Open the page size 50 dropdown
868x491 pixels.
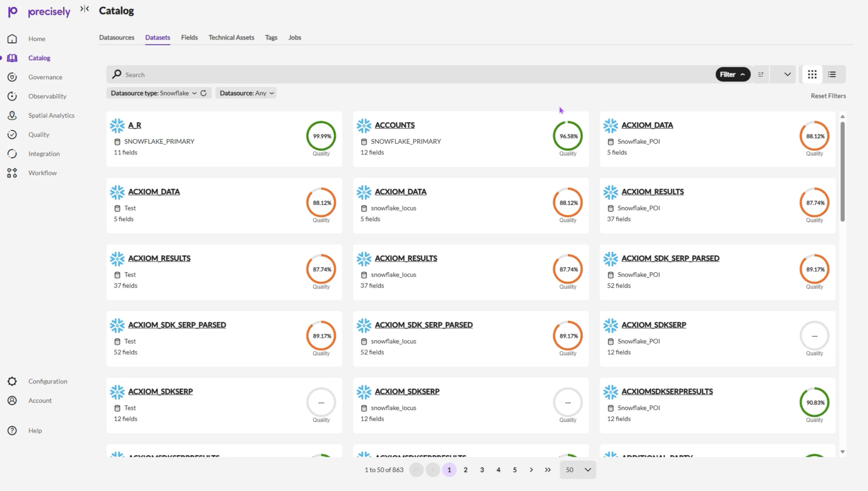point(578,470)
